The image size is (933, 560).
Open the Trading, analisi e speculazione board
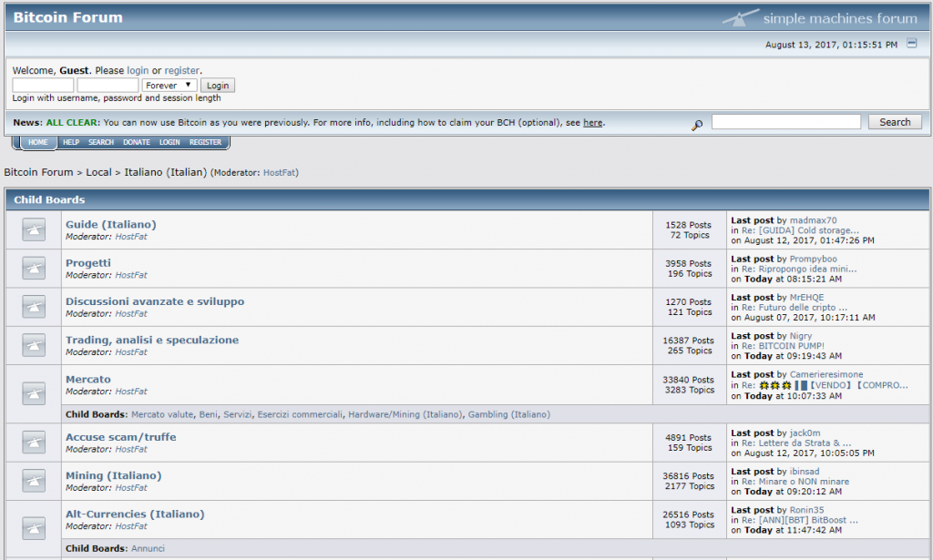(152, 340)
